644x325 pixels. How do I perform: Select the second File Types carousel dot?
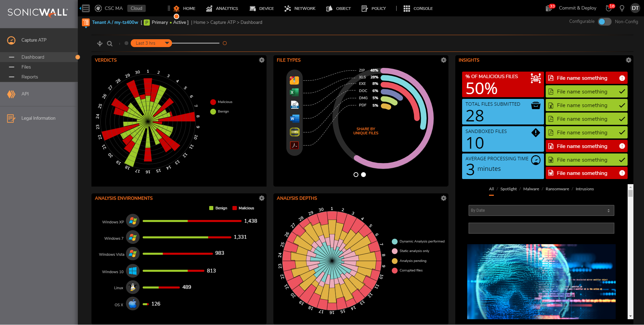(x=363, y=175)
